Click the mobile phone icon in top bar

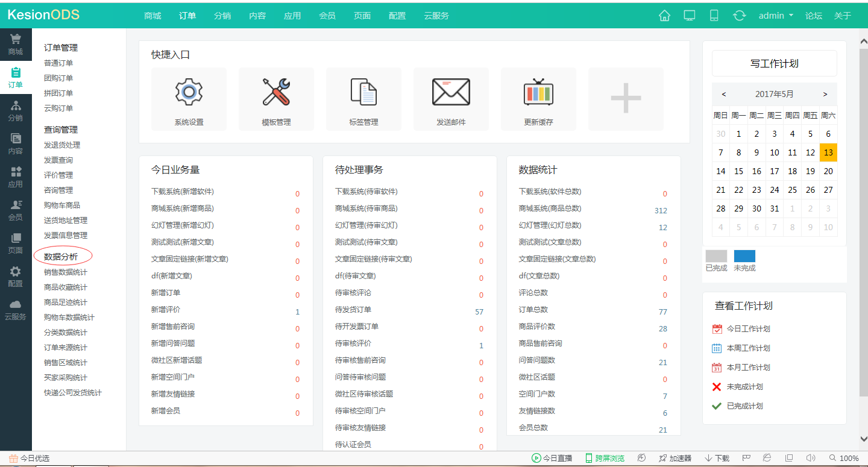point(714,16)
